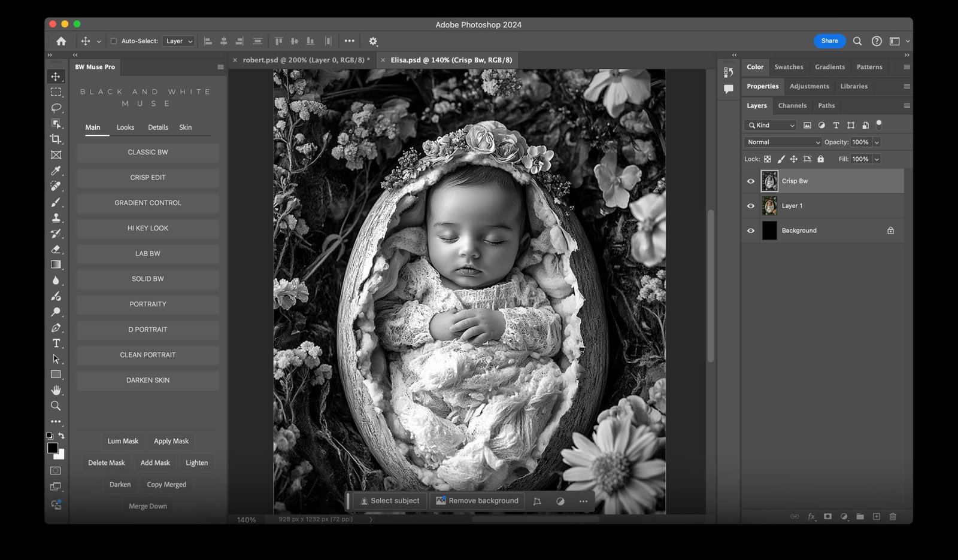Open BW Muse Pro panel menu
This screenshot has height=560, width=958.
point(220,67)
